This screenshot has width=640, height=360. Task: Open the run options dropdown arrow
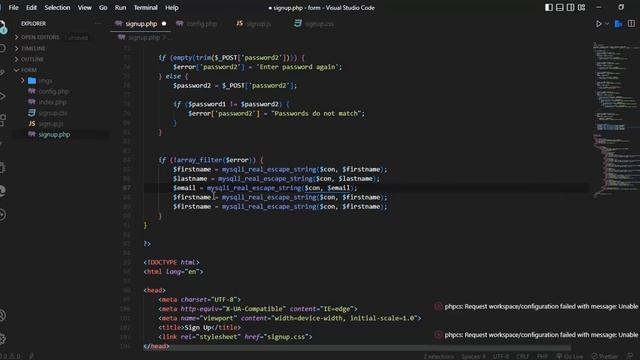click(607, 24)
